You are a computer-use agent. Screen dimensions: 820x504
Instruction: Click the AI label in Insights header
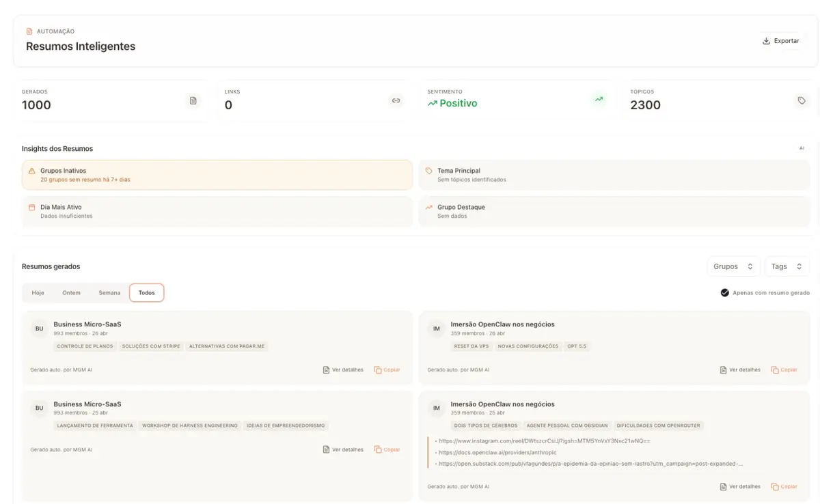(x=802, y=148)
